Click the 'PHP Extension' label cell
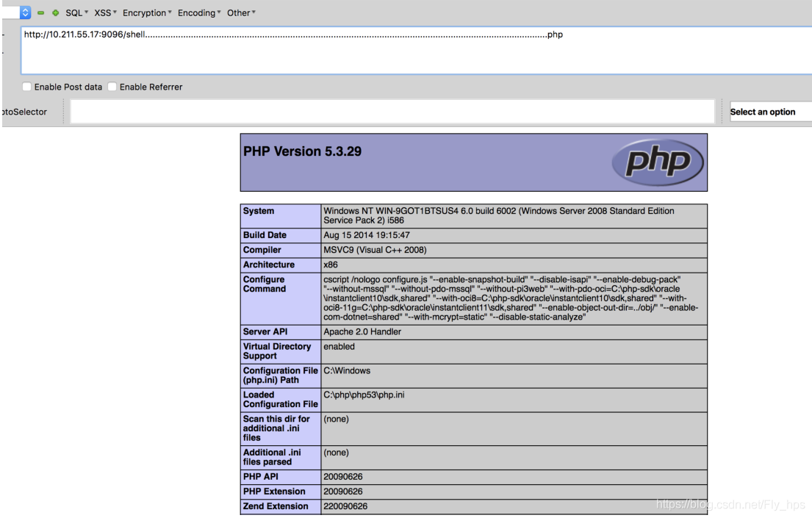Viewport: 812px width, 518px height. pos(281,492)
